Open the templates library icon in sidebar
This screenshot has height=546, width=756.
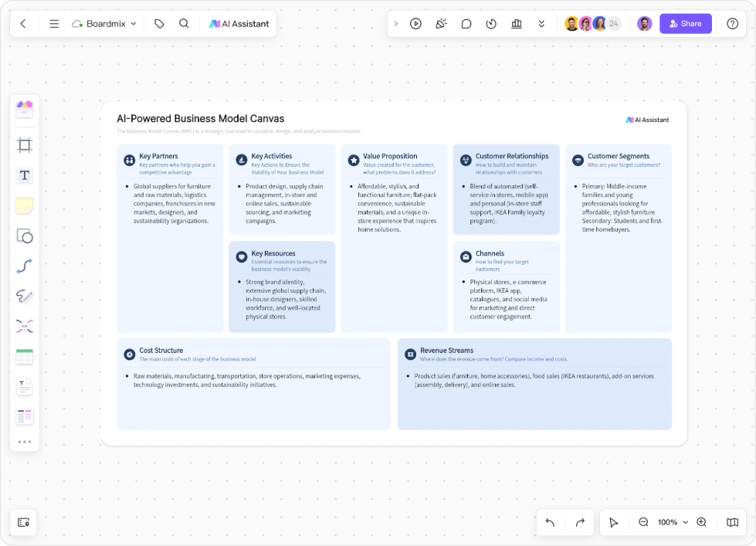(x=25, y=109)
